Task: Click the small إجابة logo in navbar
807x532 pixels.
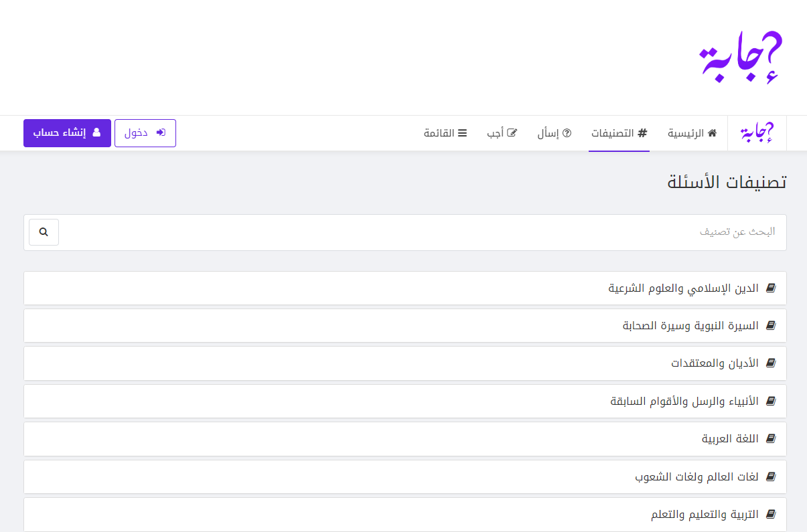Action: 757,133
